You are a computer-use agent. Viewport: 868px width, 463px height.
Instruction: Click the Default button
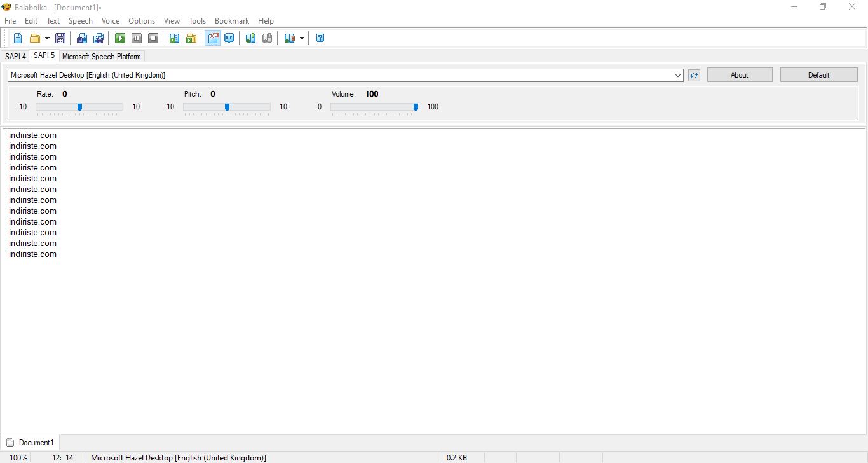point(819,75)
